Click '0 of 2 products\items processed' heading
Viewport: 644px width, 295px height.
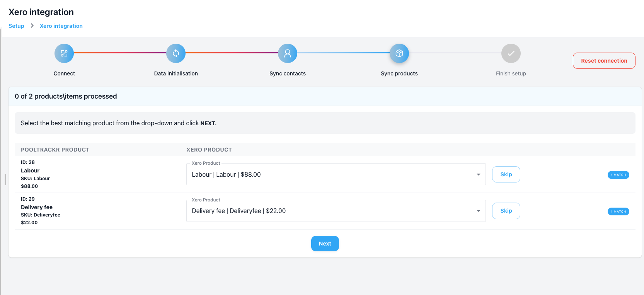[66, 96]
